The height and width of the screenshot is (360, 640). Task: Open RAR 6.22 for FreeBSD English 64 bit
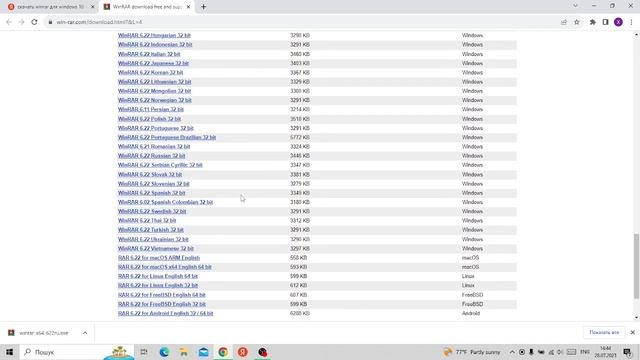162,295
